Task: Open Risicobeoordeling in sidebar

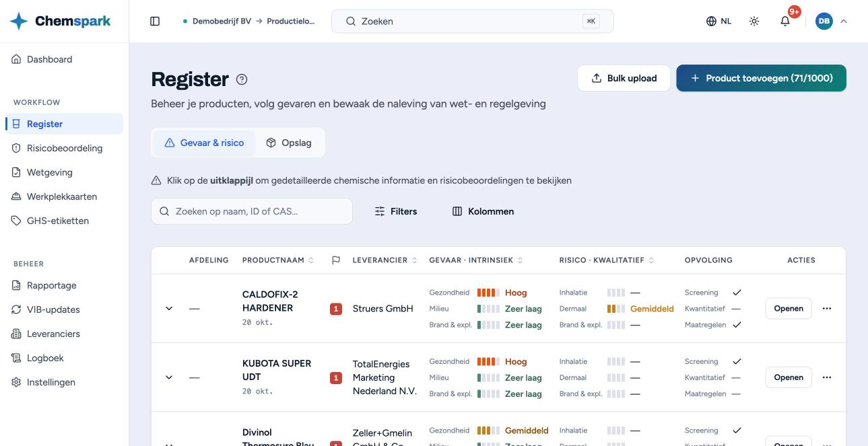Action: pos(64,148)
